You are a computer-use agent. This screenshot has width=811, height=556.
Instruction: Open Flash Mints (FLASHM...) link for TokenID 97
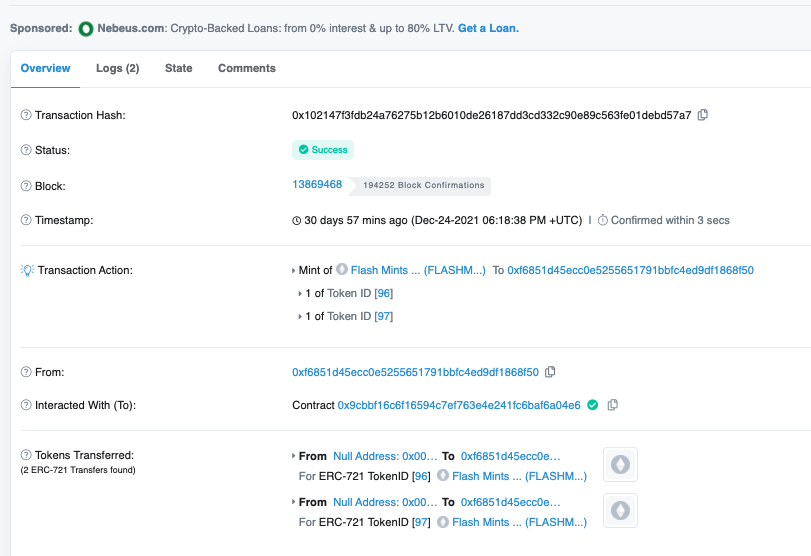pos(519,522)
